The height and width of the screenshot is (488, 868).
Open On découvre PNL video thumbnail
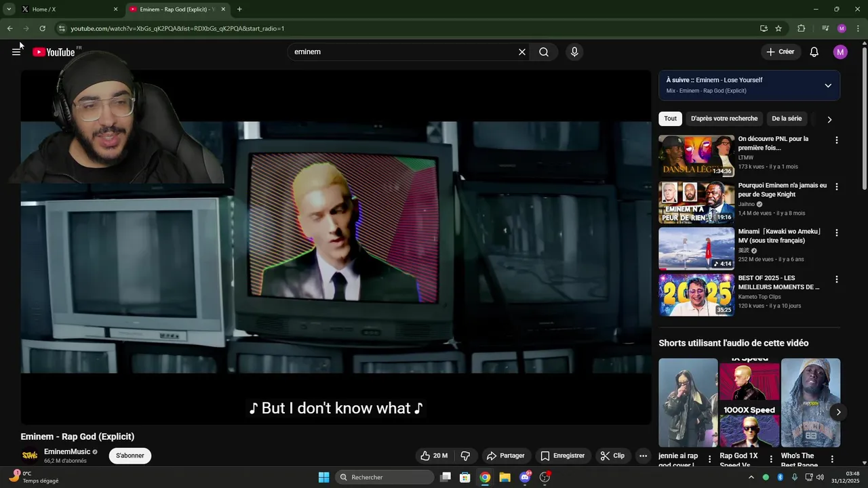pos(696,156)
